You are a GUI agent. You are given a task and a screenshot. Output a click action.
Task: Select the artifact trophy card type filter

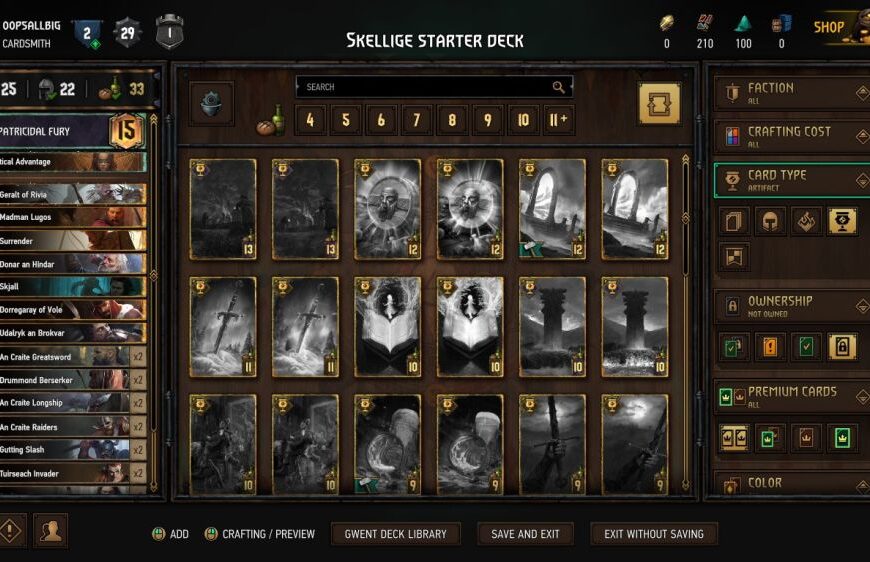coord(842,221)
